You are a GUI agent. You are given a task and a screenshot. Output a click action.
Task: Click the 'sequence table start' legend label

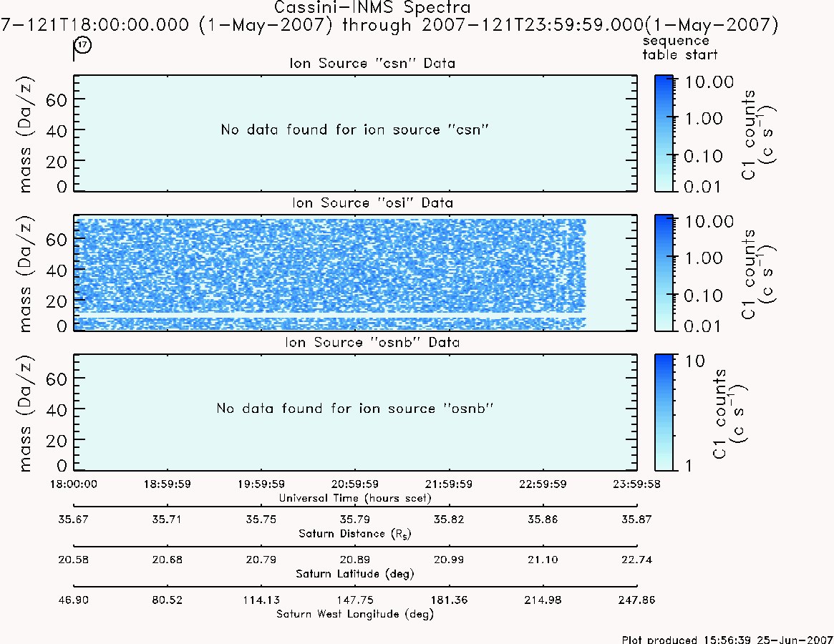[x=680, y=48]
